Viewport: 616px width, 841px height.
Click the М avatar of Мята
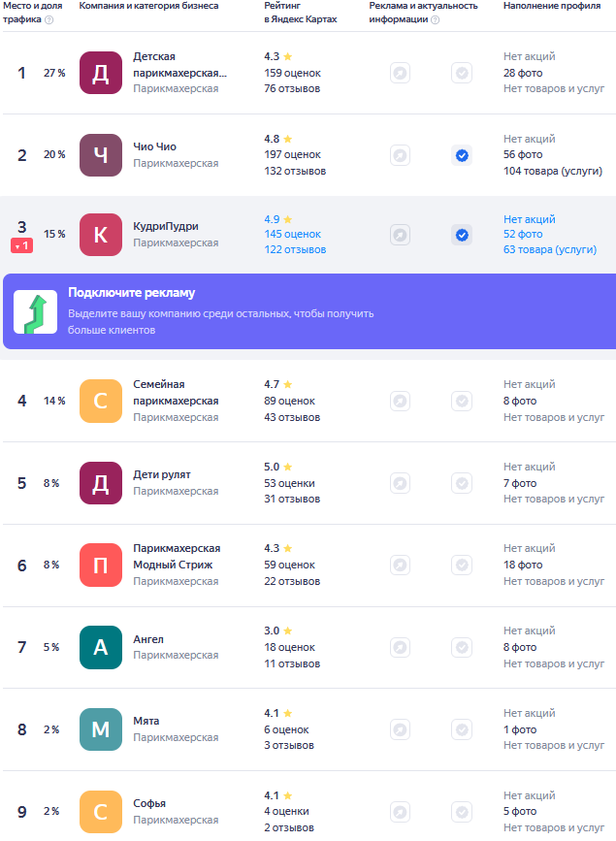coord(101,729)
